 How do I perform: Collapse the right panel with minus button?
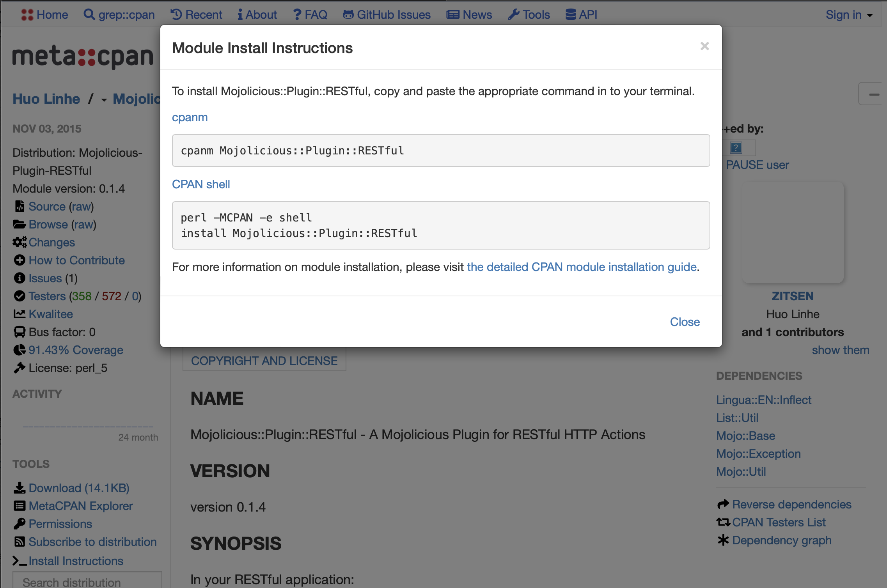point(874,94)
